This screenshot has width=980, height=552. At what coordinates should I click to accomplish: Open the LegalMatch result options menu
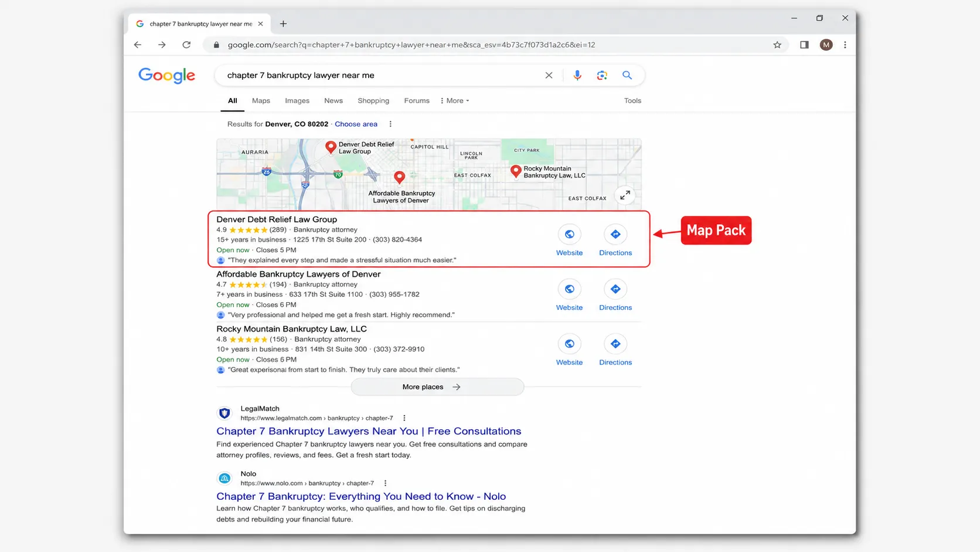click(404, 418)
